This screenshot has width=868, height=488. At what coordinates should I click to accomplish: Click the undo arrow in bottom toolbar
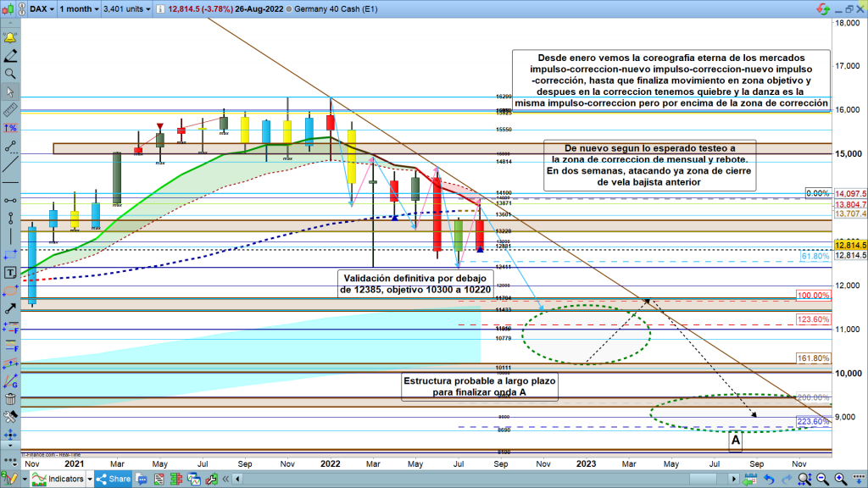tap(767, 479)
